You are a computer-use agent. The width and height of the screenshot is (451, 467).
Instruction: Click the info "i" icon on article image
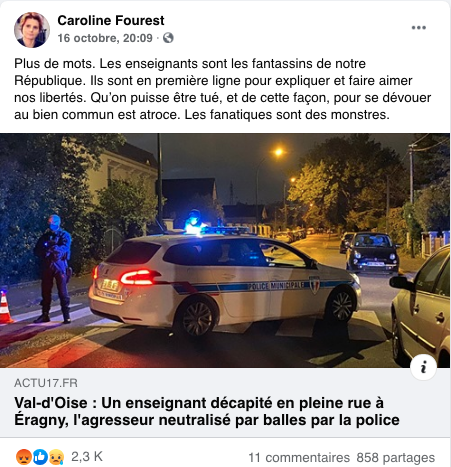pos(423,368)
